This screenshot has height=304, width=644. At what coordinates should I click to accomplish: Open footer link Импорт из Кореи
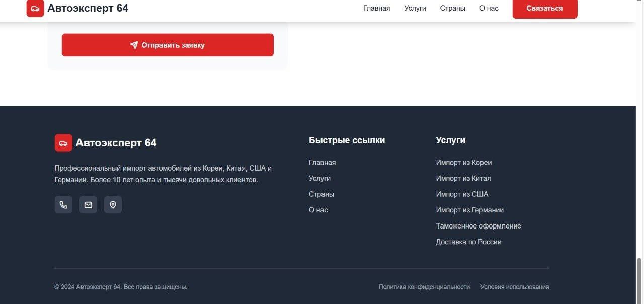coord(464,163)
